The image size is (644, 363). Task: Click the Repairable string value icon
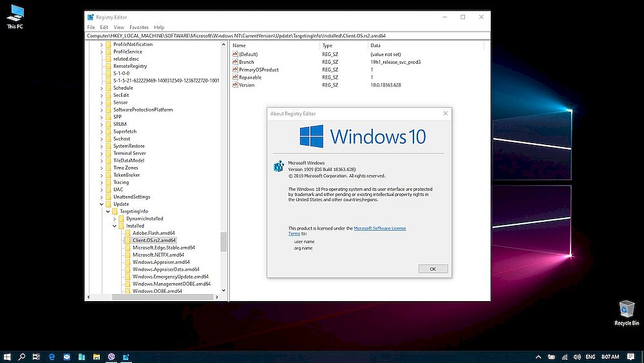coord(235,77)
